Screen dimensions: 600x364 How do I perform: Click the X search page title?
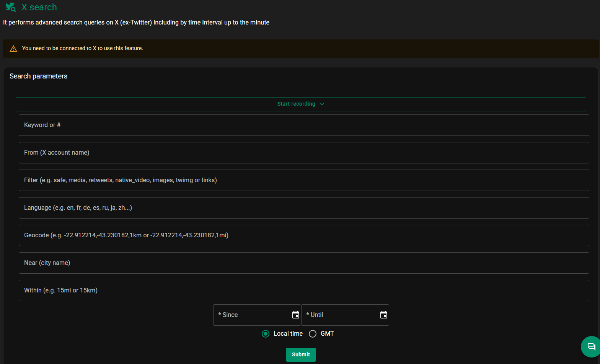(39, 7)
